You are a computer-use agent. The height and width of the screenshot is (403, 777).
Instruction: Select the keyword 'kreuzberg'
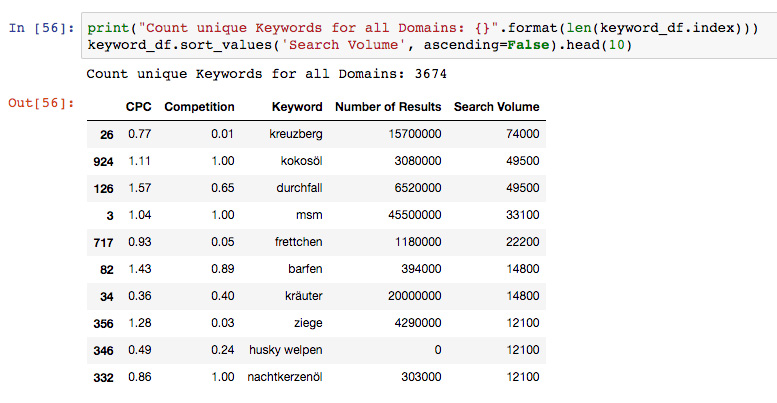(x=296, y=134)
